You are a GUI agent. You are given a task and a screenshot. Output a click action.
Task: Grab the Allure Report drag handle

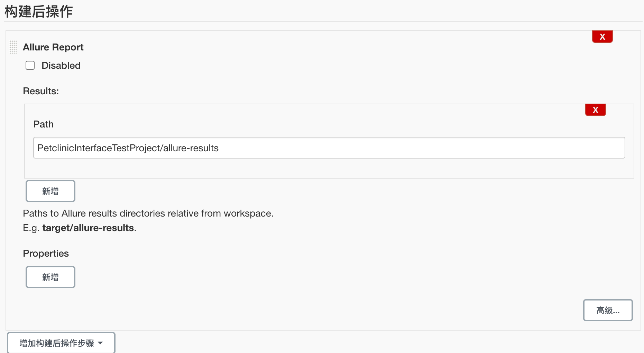pyautogui.click(x=13, y=47)
